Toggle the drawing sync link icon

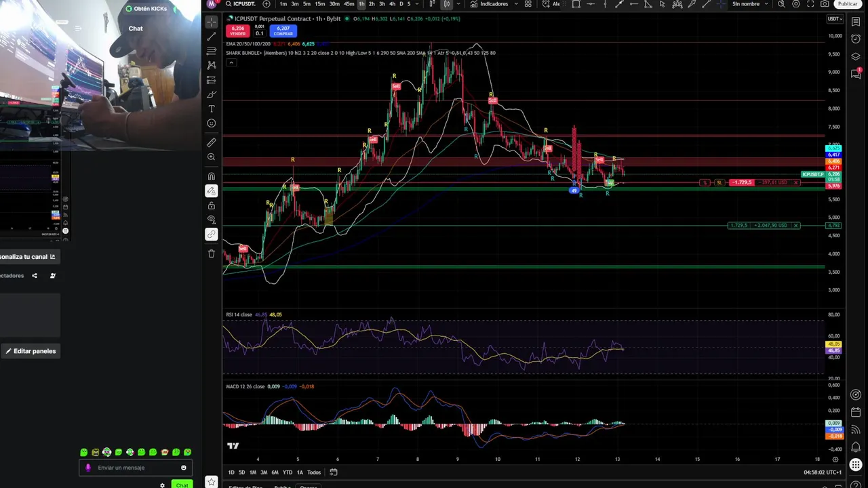[x=212, y=235]
